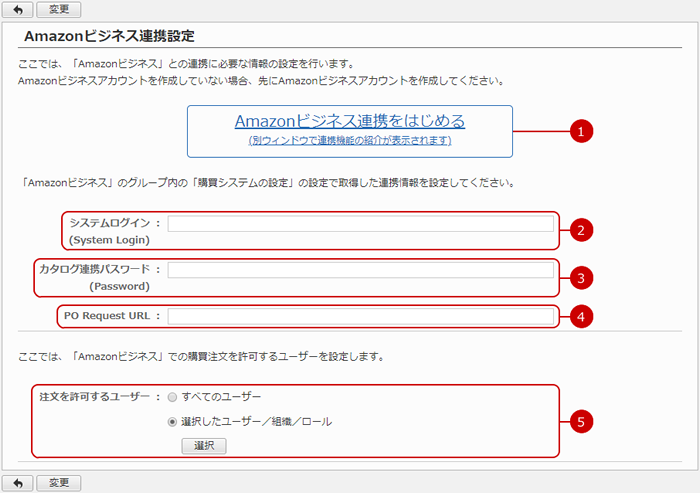700x493 pixels.
Task: Click red callout marker number 5
Action: click(581, 420)
